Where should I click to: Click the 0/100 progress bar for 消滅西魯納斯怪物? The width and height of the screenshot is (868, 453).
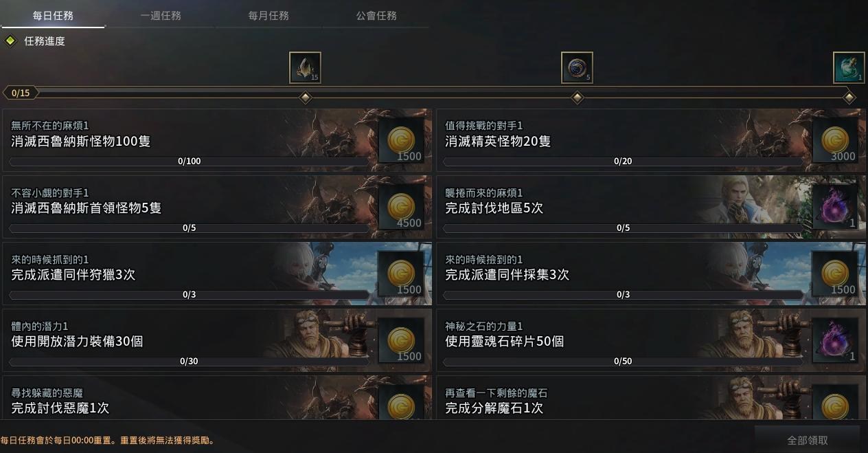(x=190, y=162)
